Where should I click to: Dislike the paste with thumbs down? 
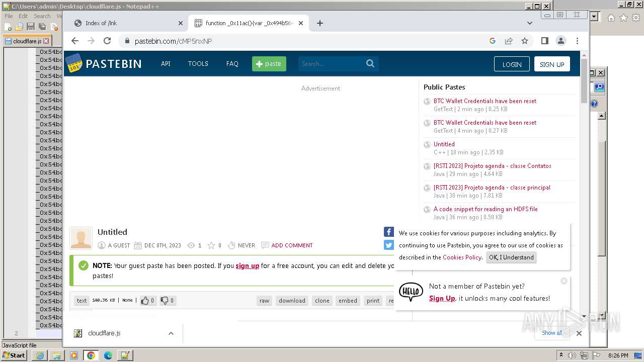(167, 301)
